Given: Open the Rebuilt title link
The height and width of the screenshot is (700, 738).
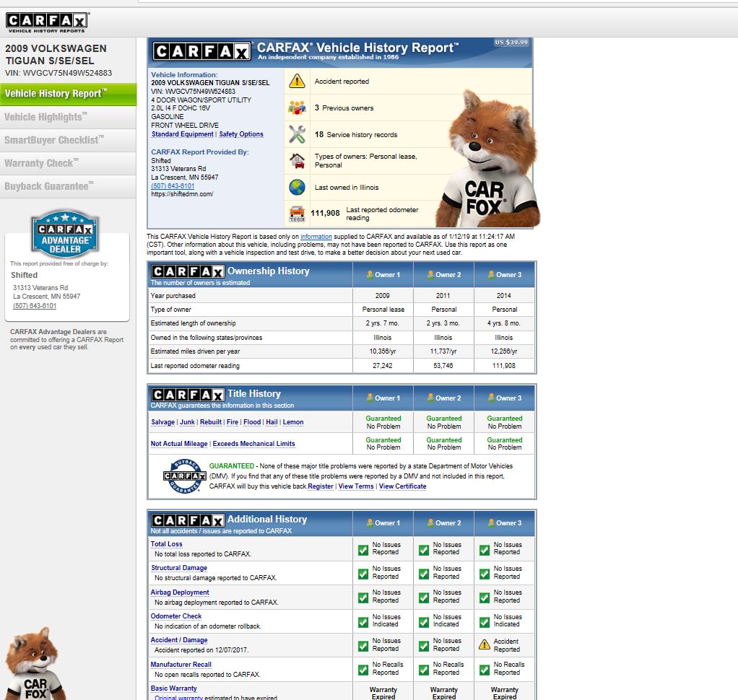Looking at the screenshot, I should pyautogui.click(x=211, y=422).
